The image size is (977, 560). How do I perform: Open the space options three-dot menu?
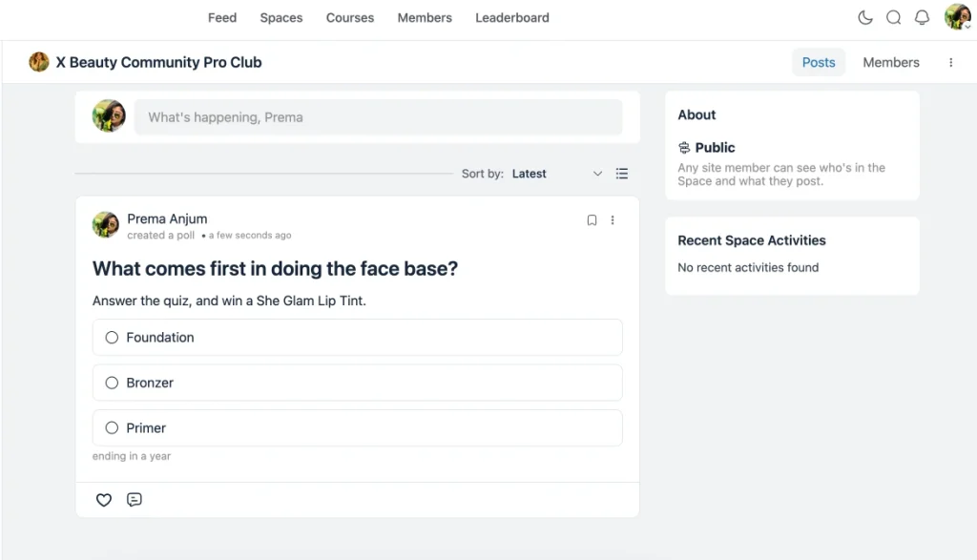coord(950,61)
